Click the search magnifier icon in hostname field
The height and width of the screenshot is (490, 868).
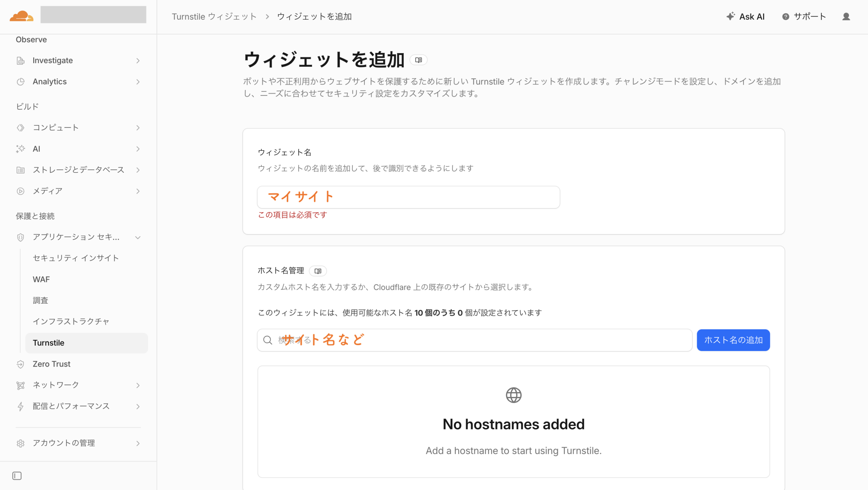point(268,340)
